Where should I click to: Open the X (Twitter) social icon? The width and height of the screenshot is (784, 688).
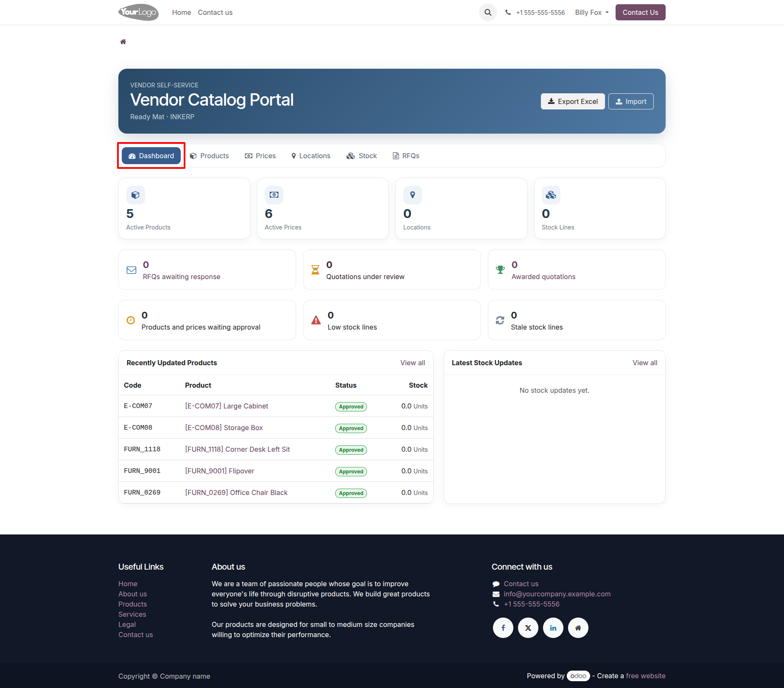pos(528,628)
